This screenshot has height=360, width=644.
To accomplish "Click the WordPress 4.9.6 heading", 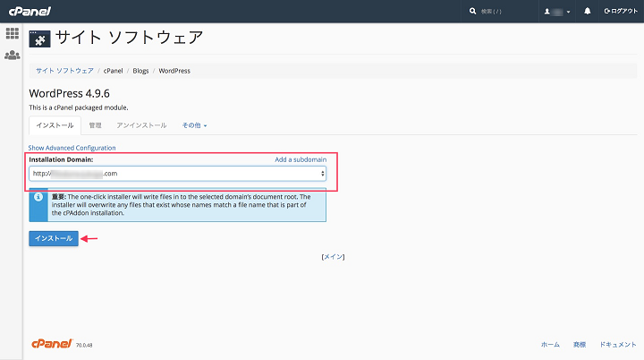I will pyautogui.click(x=70, y=93).
